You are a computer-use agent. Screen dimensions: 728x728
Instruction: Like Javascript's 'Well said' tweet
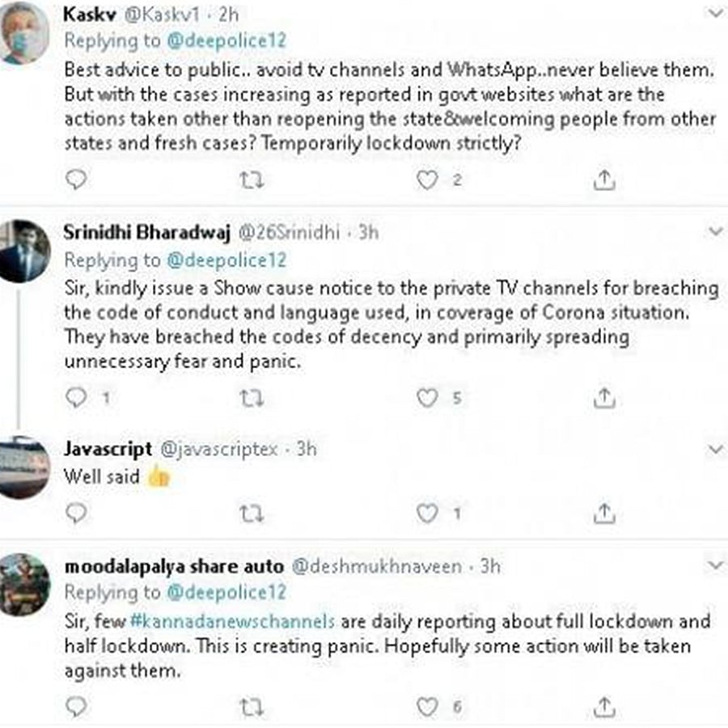[426, 513]
